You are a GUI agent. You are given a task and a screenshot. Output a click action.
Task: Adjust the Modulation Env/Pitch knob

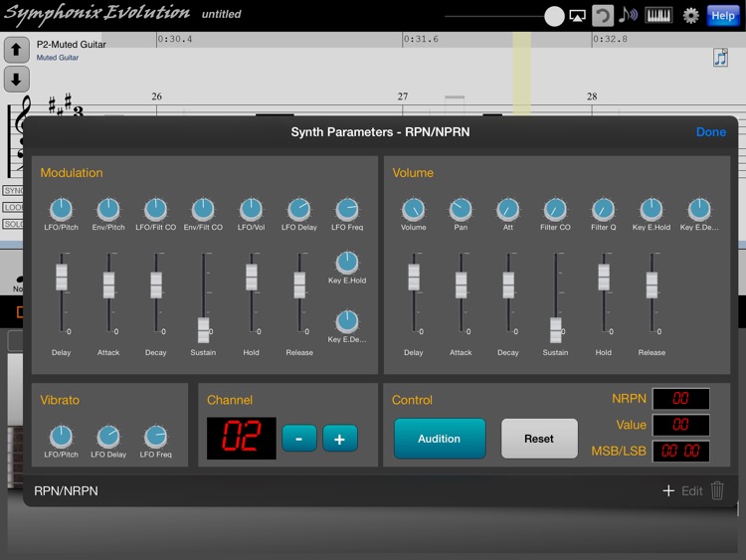[108, 209]
